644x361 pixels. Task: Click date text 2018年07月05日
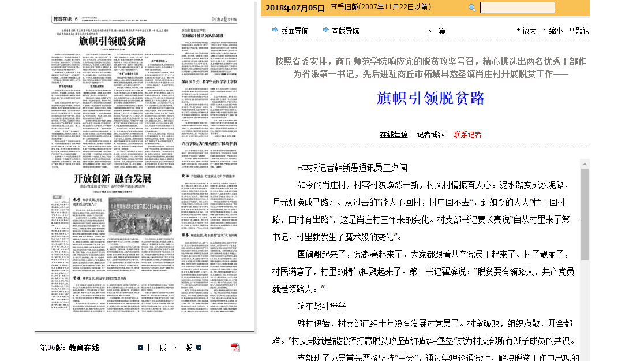pos(295,8)
